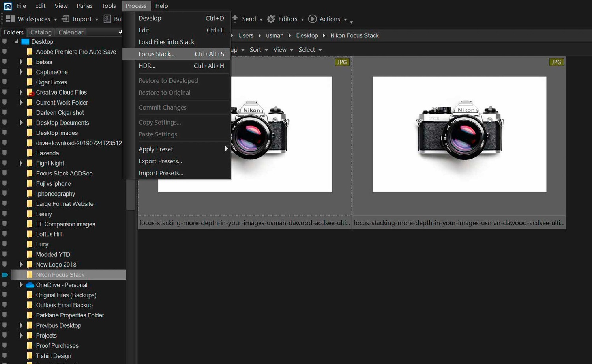592x364 pixels.
Task: Click the Workspaces grid icon
Action: 10,19
